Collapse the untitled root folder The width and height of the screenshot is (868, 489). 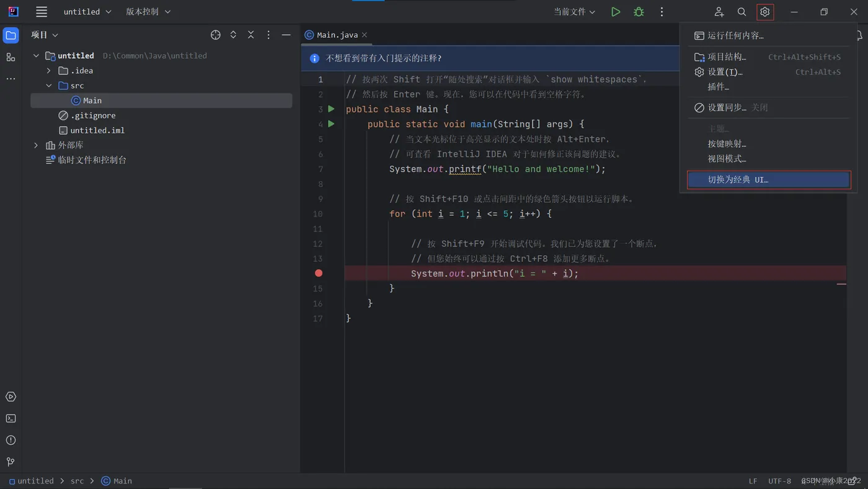click(x=36, y=56)
